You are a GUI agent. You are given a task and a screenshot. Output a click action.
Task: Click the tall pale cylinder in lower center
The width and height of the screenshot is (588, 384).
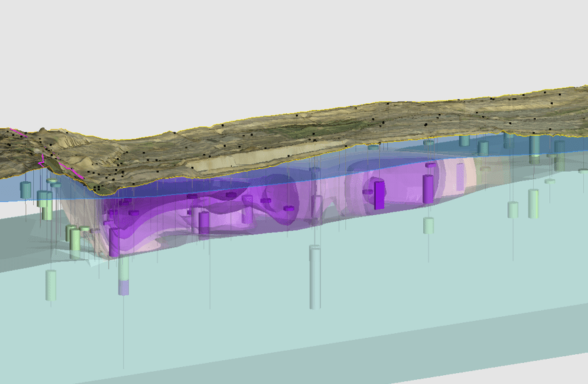tap(315, 277)
